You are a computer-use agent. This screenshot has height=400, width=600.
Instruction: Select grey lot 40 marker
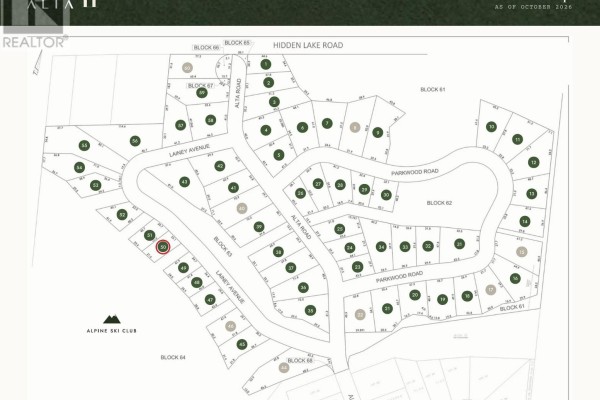coord(241,209)
